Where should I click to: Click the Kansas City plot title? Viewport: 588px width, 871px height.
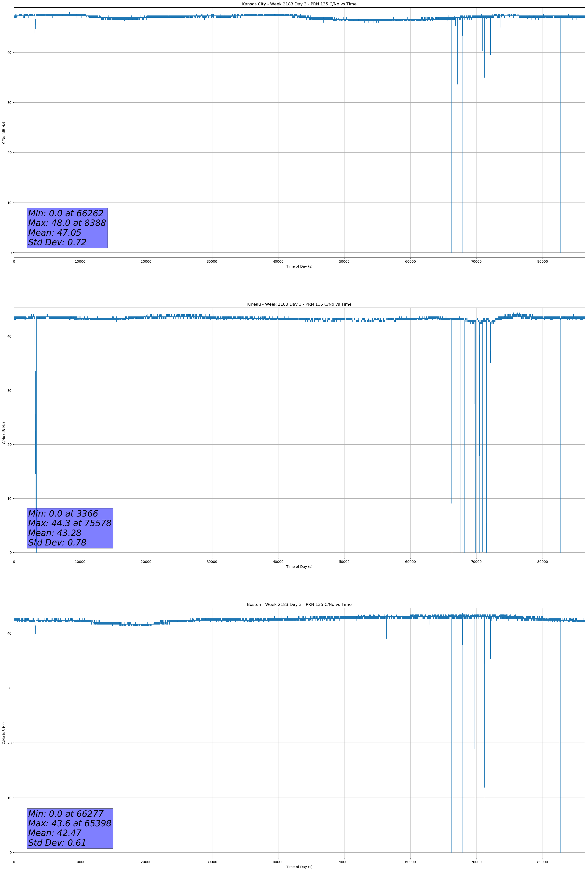pos(299,4)
